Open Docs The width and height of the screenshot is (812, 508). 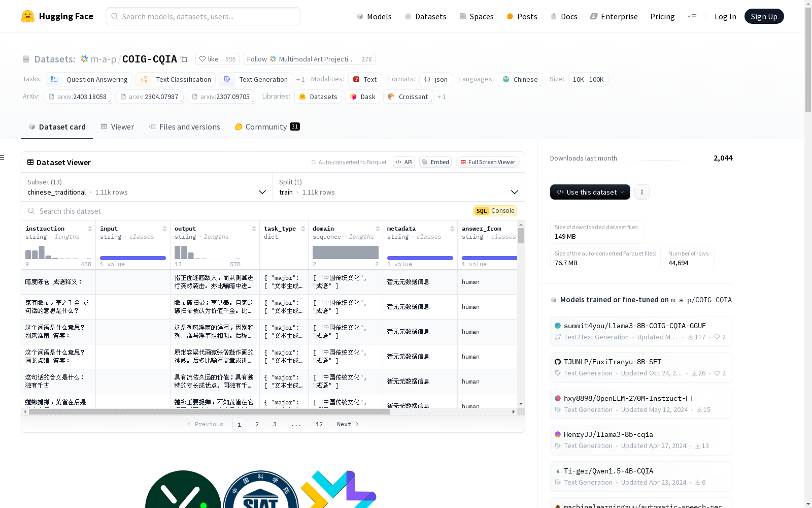click(564, 16)
